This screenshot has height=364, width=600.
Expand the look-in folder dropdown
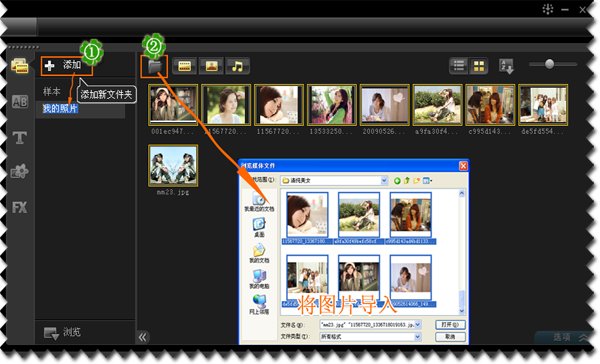[384, 180]
